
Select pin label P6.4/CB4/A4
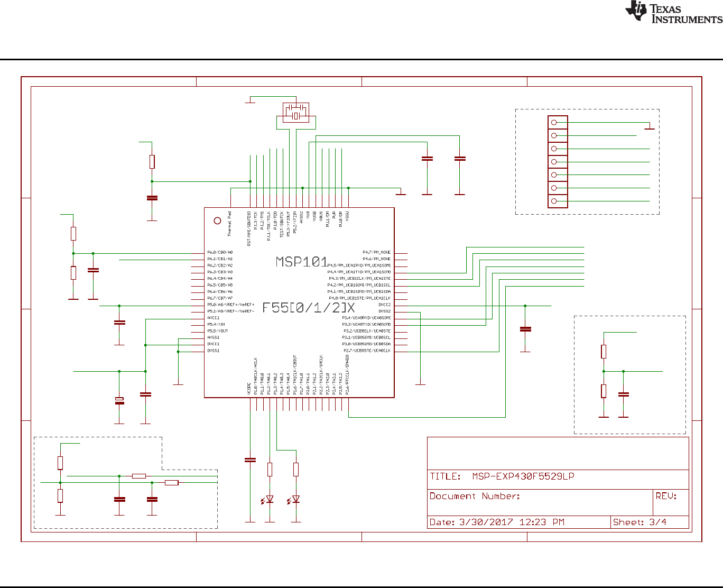[220, 279]
